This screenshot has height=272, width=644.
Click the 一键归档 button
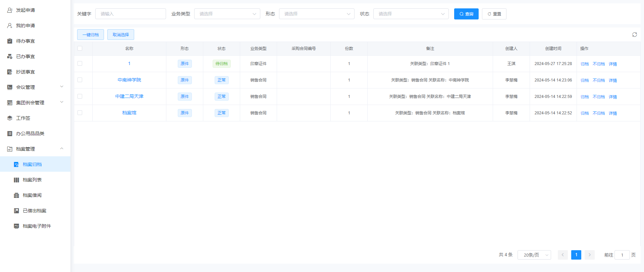(91, 35)
